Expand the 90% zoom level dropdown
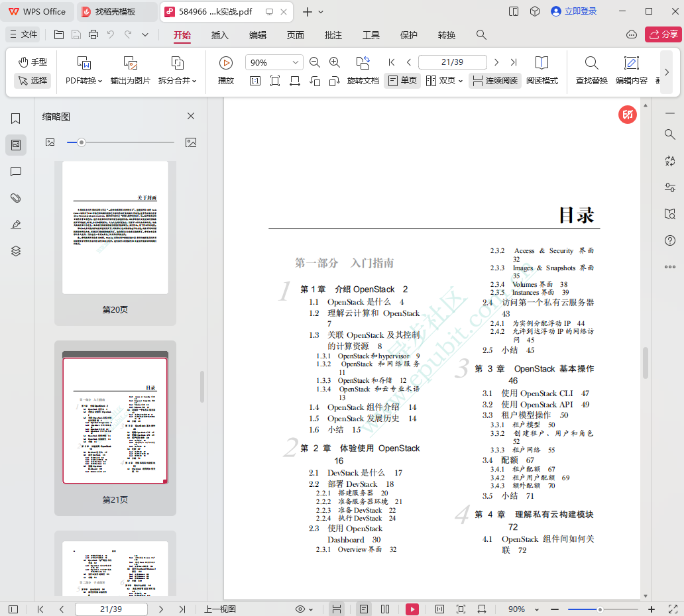Viewport: 684px width, 616px height. tap(295, 62)
